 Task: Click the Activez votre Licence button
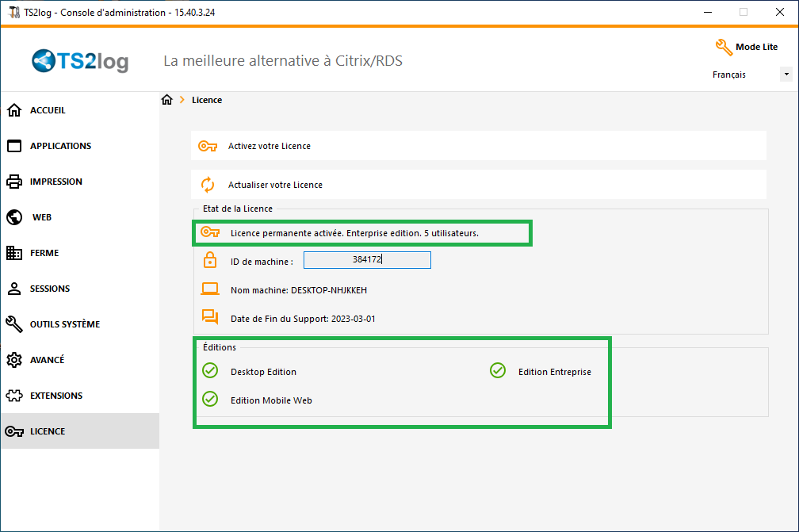(x=479, y=146)
